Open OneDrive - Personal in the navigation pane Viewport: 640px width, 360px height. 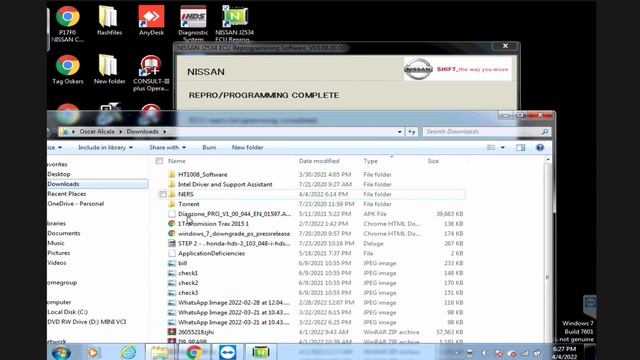point(76,204)
